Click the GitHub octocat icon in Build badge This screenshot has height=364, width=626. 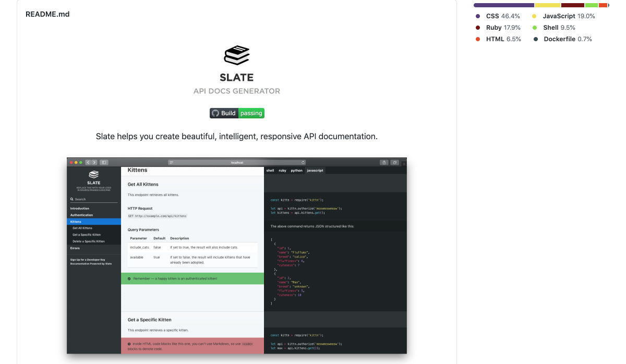pos(215,113)
